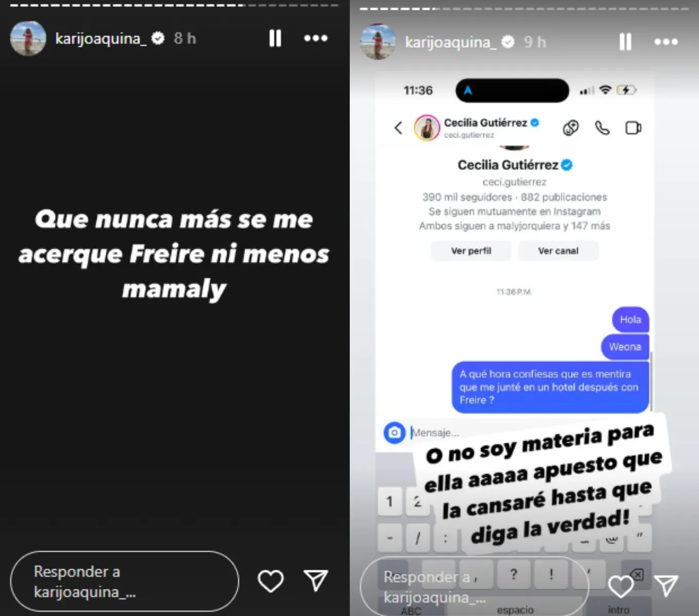Click the reply field on the right story
The width and height of the screenshot is (699, 616).
[x=474, y=587]
